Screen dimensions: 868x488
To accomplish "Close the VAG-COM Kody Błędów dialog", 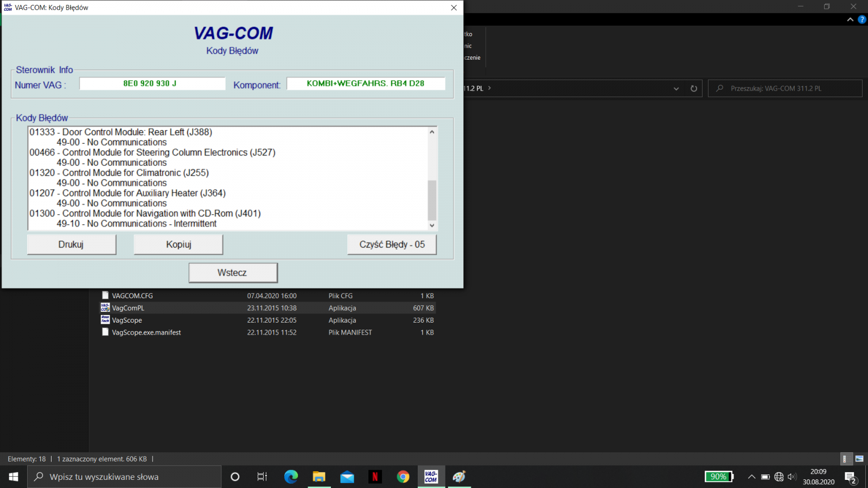I will click(x=454, y=8).
